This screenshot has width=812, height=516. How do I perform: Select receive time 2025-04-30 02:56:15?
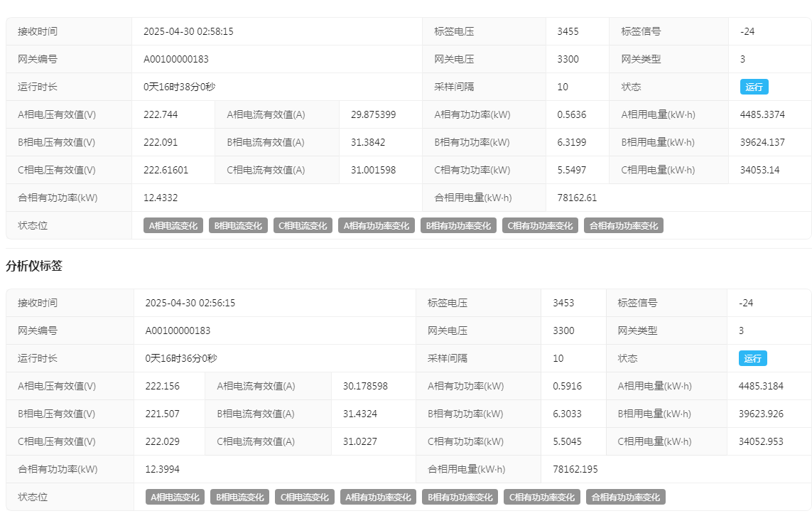190,303
